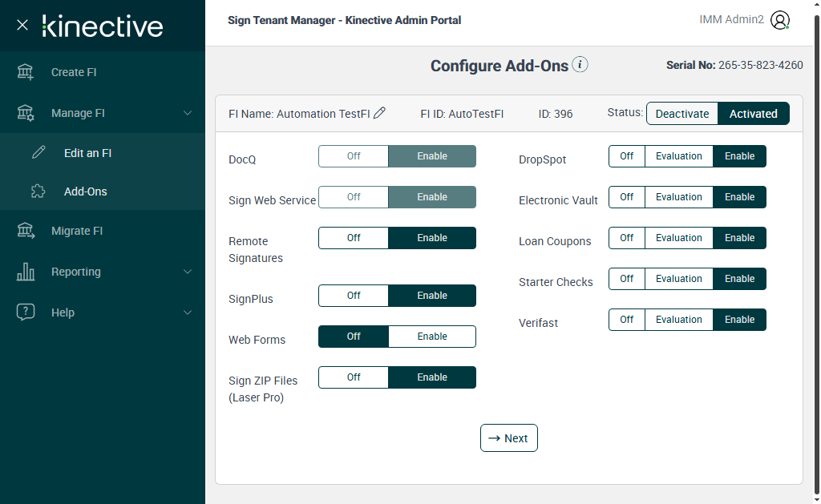Turn Loan Coupons Off
The image size is (821, 504).
pyautogui.click(x=627, y=238)
